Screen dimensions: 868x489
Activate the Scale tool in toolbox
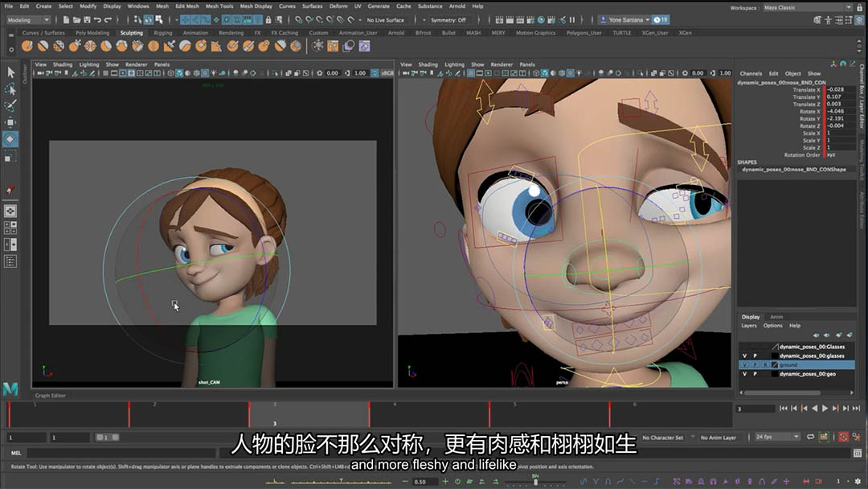[10, 157]
